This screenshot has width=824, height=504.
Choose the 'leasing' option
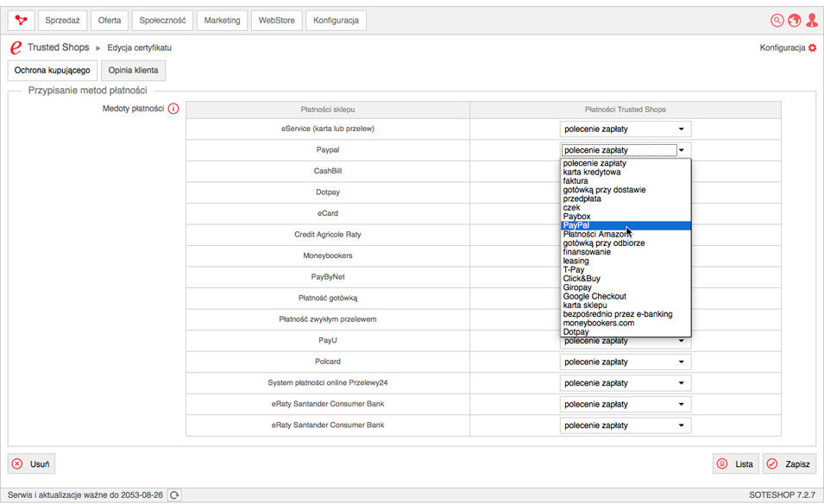coord(626,261)
